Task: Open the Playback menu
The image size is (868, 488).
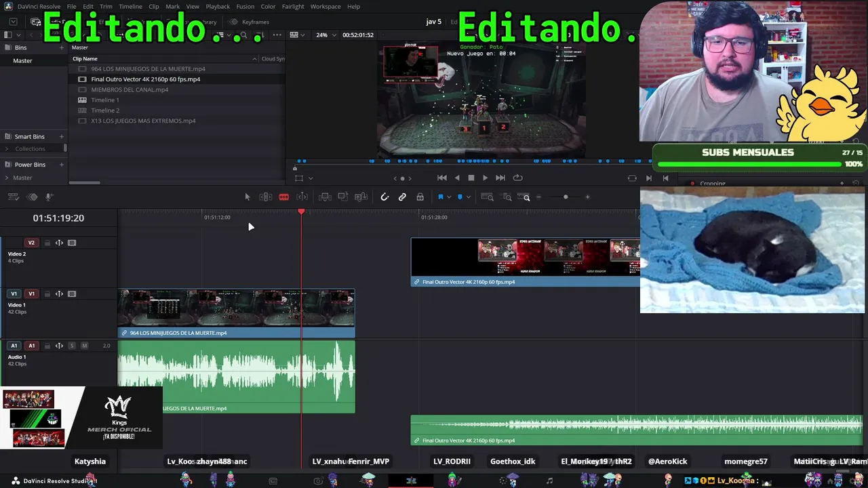Action: [x=218, y=7]
